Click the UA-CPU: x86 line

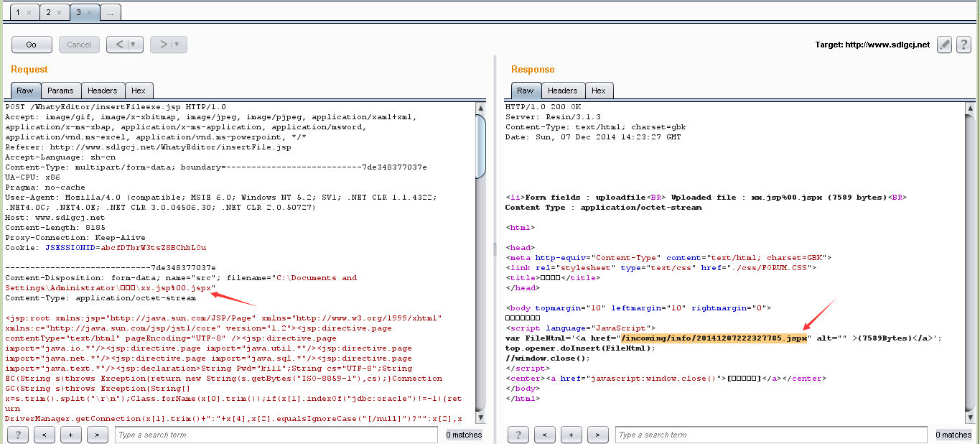[x=32, y=177]
